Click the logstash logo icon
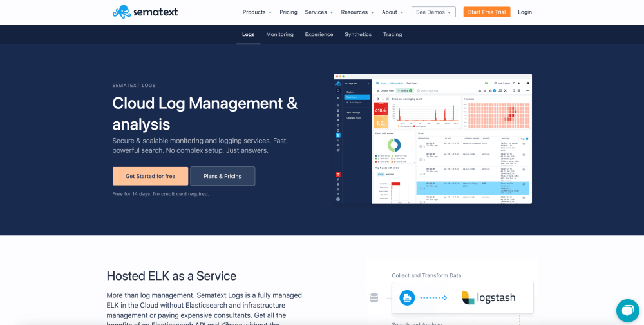The height and width of the screenshot is (325, 644). (x=468, y=298)
